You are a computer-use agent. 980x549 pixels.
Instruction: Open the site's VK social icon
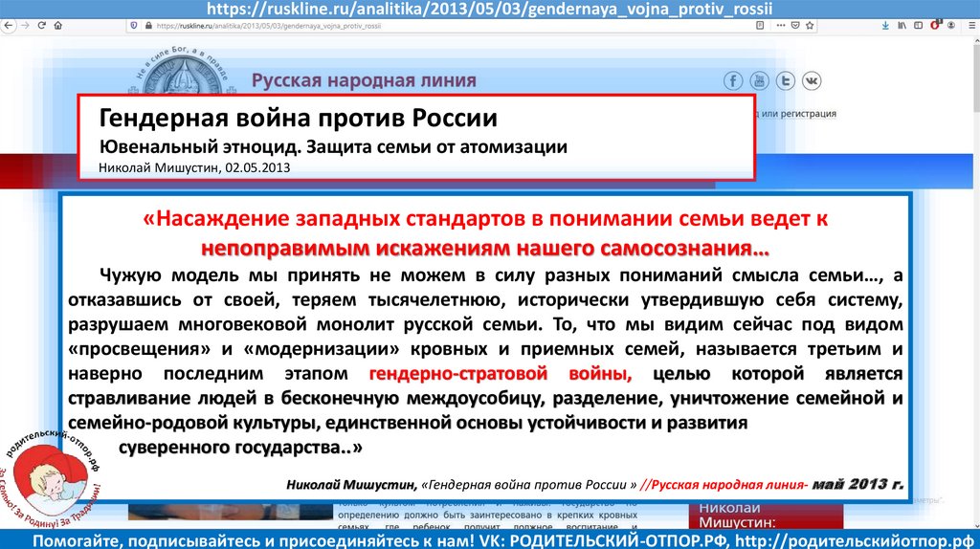click(x=812, y=81)
